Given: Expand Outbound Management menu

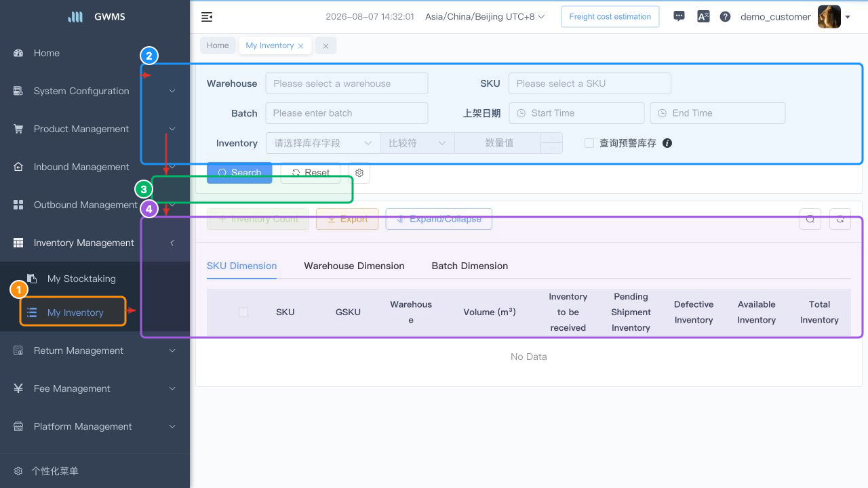Looking at the screenshot, I should (x=95, y=205).
